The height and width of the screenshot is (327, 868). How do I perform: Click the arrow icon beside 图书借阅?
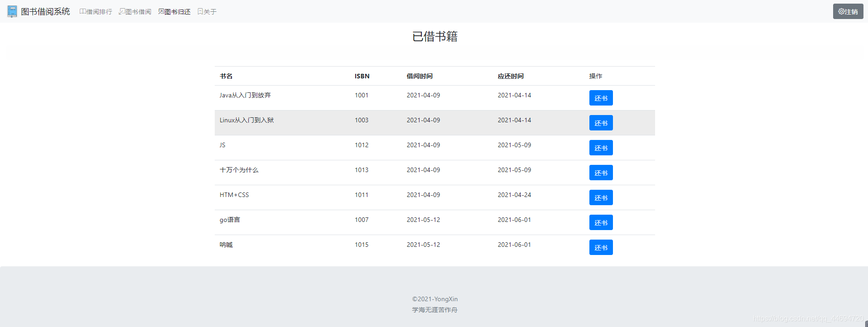click(x=122, y=11)
